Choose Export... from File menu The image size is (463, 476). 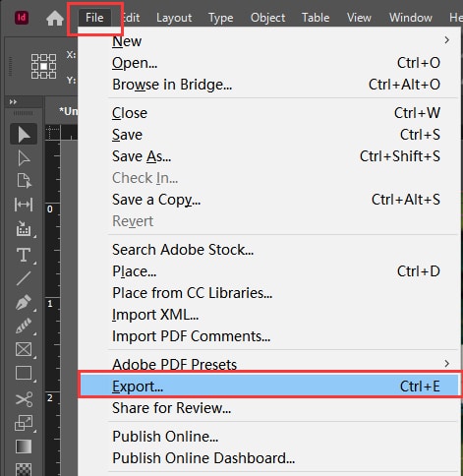(268, 386)
